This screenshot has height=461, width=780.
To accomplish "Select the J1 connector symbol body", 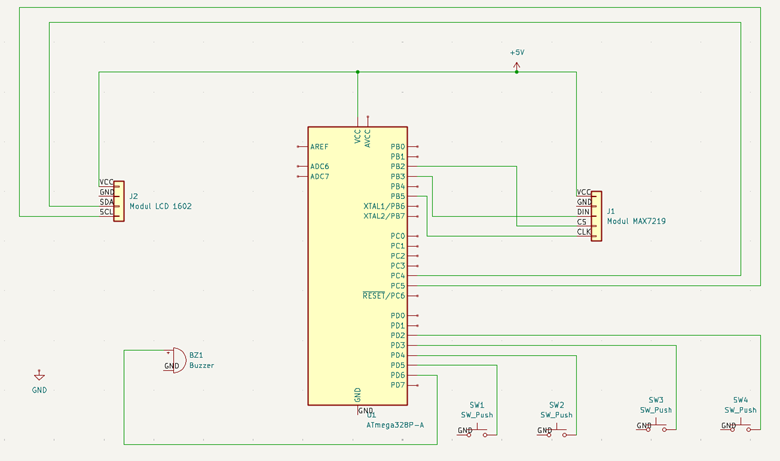I will (596, 216).
